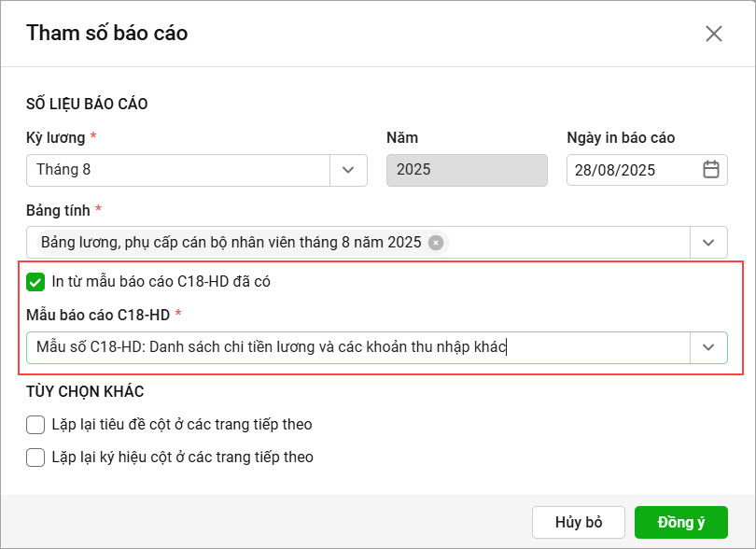Screen dimensions: 756x549
Task: Open the calendar date picker icon
Action: (710, 170)
